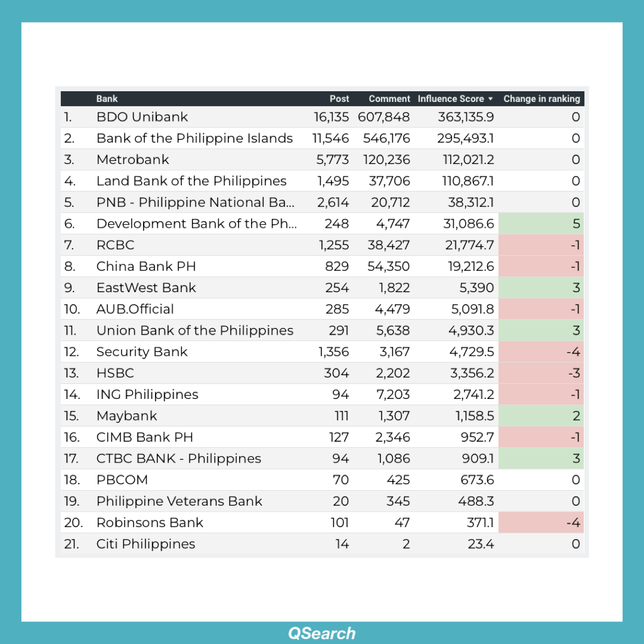
Task: Click CTBC influence score 909.1
Action: pyautogui.click(x=478, y=459)
